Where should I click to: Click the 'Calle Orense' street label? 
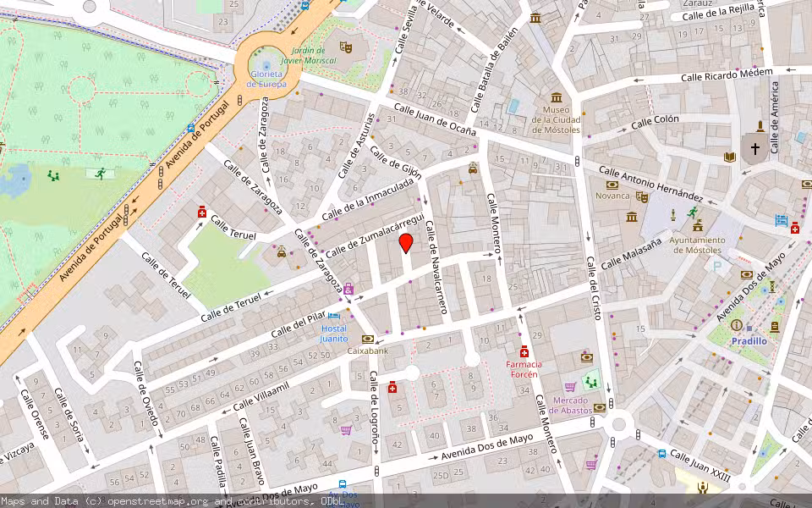34,414
